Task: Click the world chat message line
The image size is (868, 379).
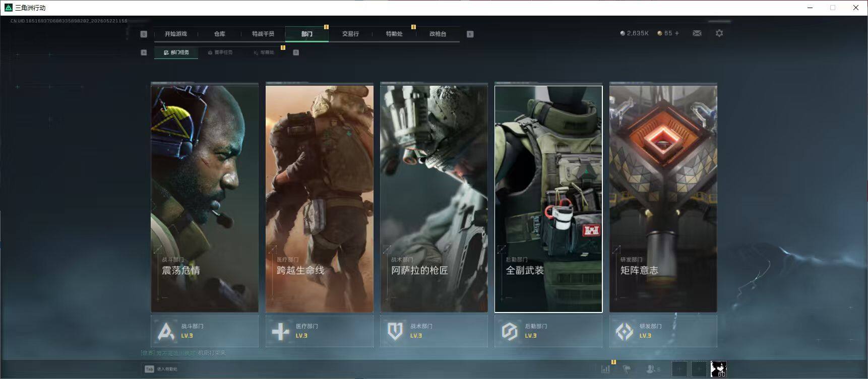Action: point(183,353)
